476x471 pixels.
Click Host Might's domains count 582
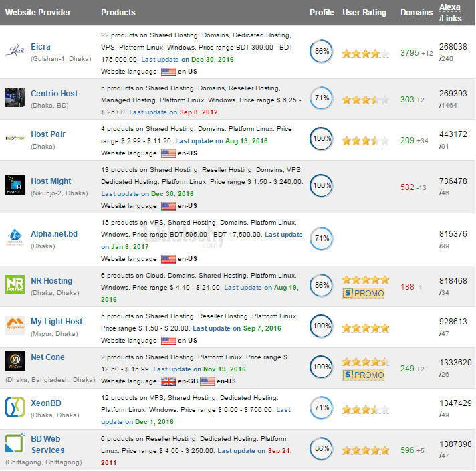pyautogui.click(x=407, y=187)
